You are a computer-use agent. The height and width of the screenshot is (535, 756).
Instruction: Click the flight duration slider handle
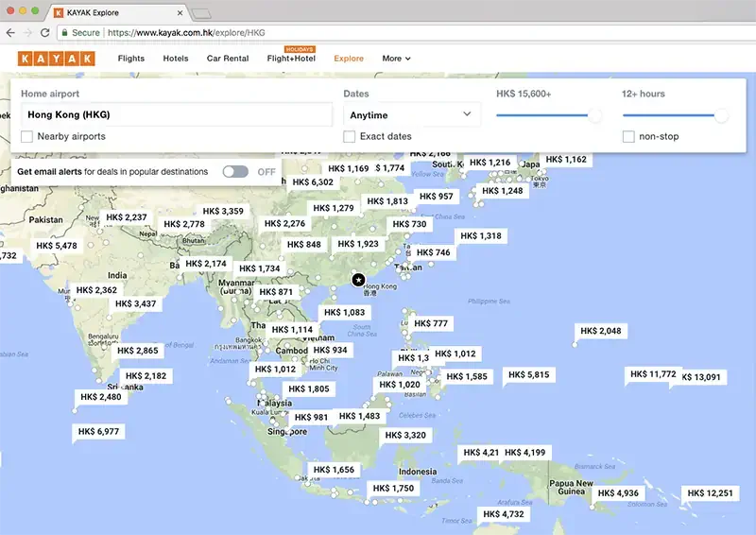(721, 115)
